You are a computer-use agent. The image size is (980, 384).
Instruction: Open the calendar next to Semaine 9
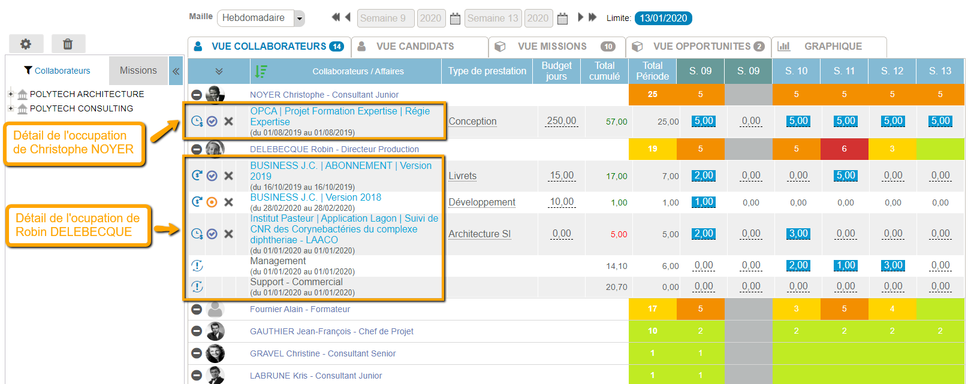click(x=455, y=19)
